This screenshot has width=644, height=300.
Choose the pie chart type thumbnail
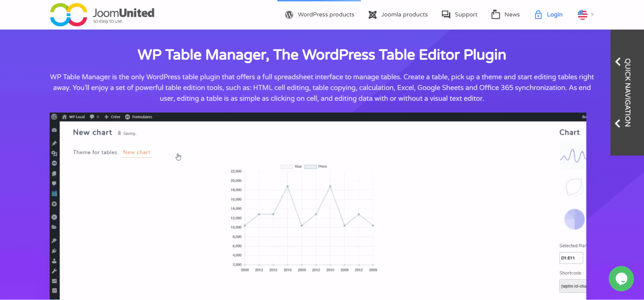click(x=575, y=219)
